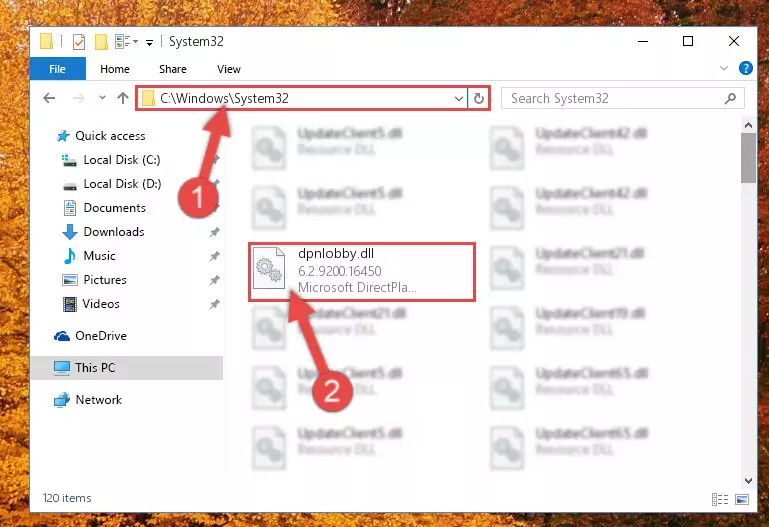This screenshot has height=527, width=769.
Task: Switch to Large icons view in status bar
Action: pos(742,499)
